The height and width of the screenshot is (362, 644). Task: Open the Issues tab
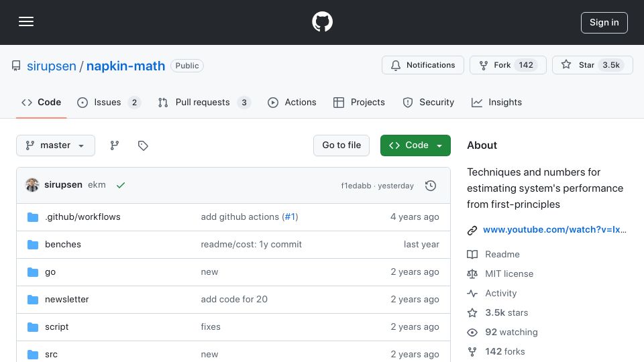click(109, 102)
